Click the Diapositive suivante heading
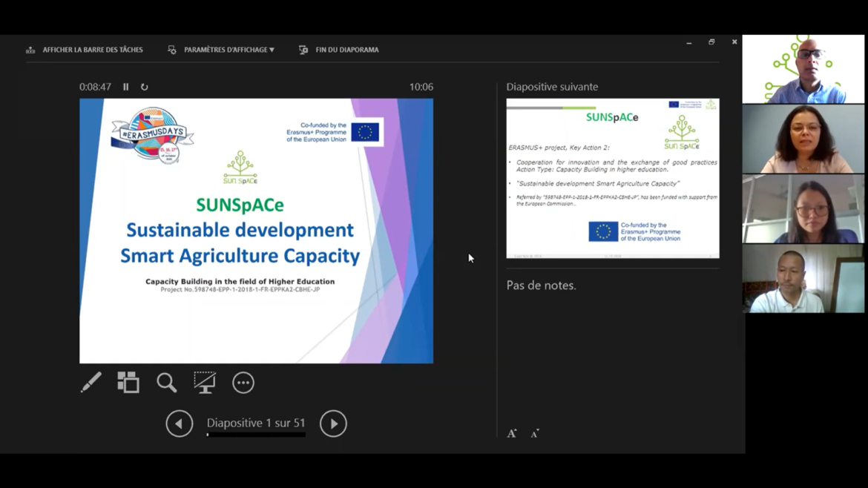Image resolution: width=868 pixels, height=488 pixels. click(552, 87)
